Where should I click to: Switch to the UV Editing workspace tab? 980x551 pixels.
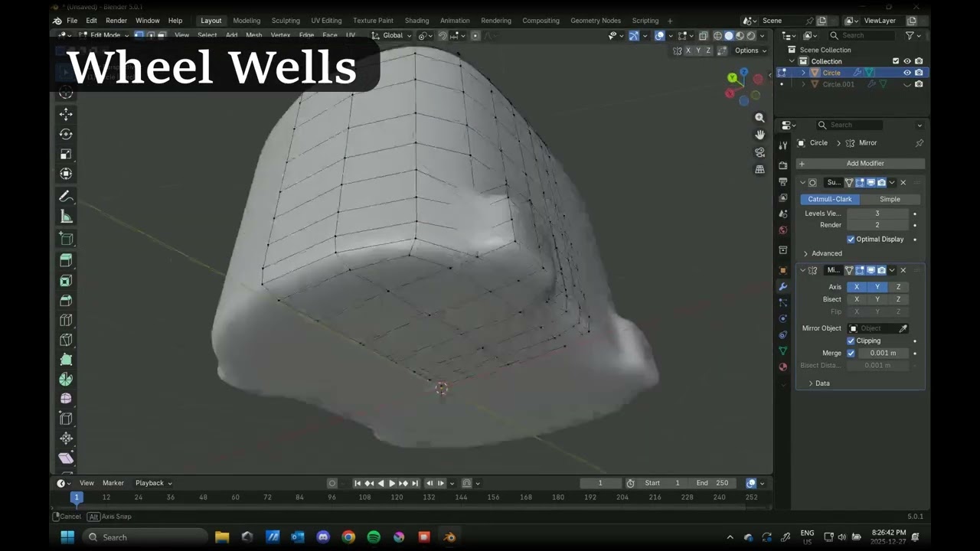pyautogui.click(x=326, y=21)
